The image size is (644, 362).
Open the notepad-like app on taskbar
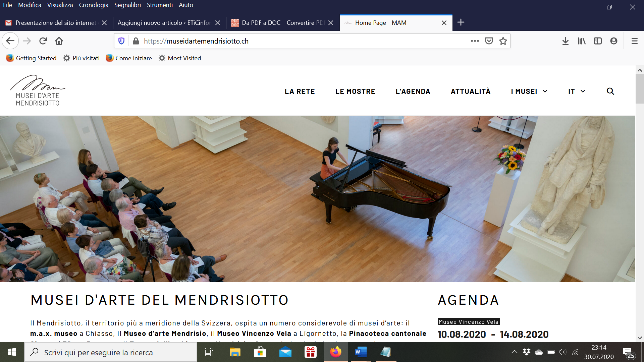(x=386, y=352)
